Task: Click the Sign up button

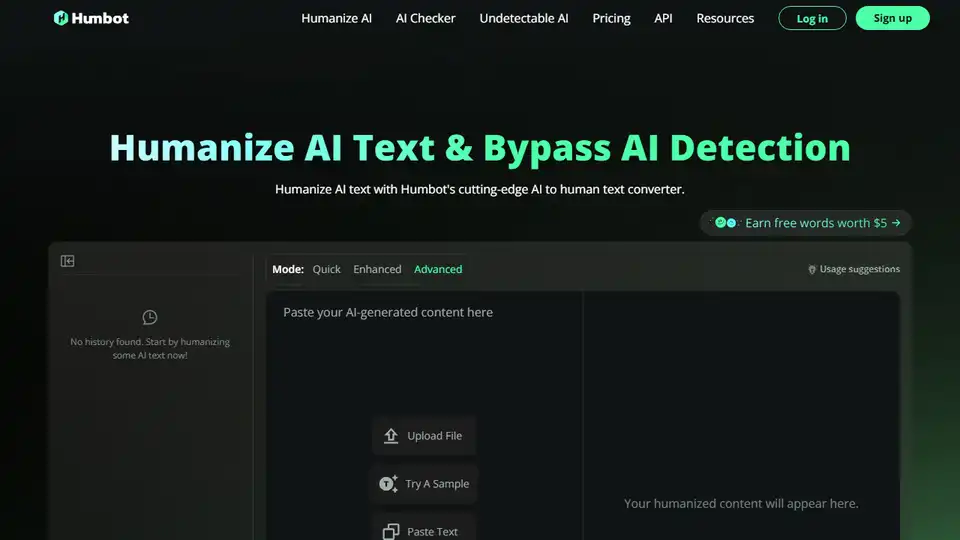Action: pos(892,18)
